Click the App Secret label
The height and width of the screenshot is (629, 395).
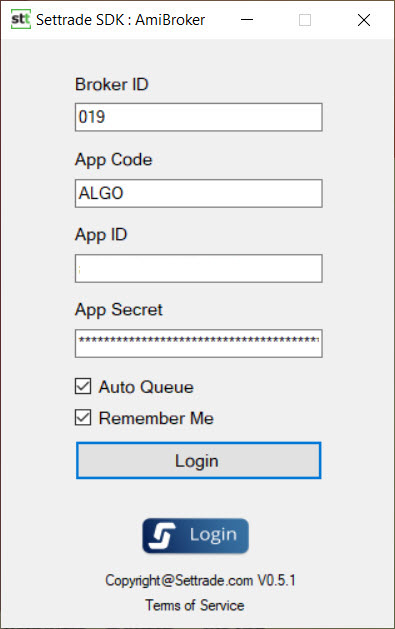click(119, 310)
